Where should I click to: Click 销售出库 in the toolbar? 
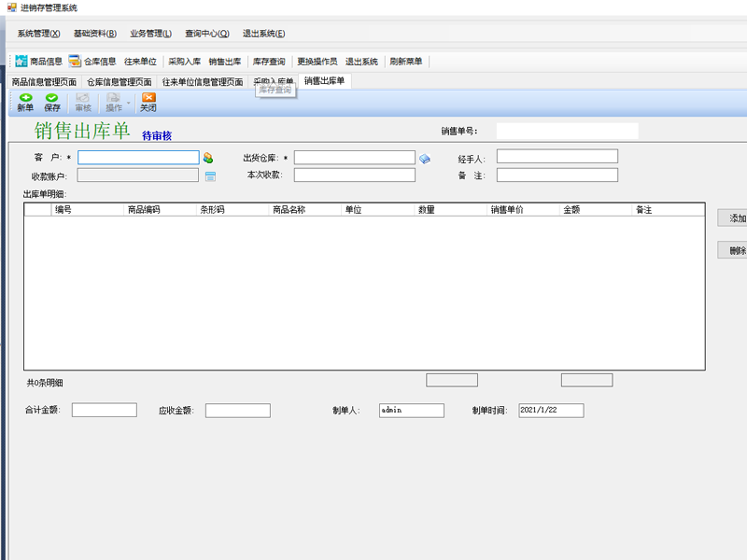click(x=225, y=62)
